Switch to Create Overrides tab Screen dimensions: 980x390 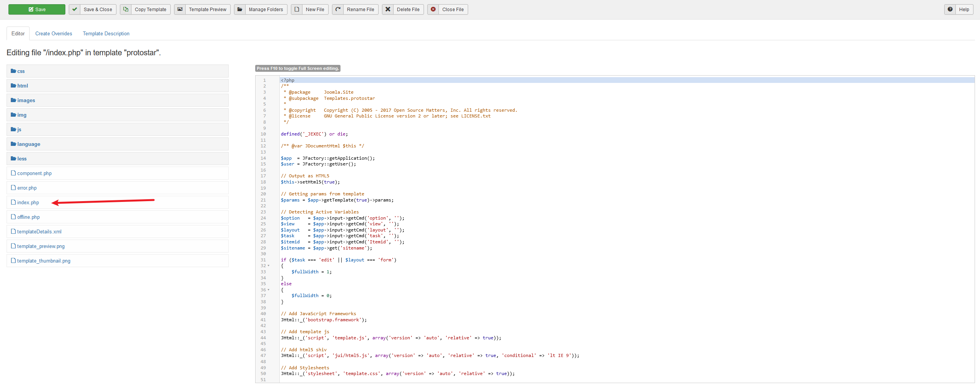click(x=54, y=34)
